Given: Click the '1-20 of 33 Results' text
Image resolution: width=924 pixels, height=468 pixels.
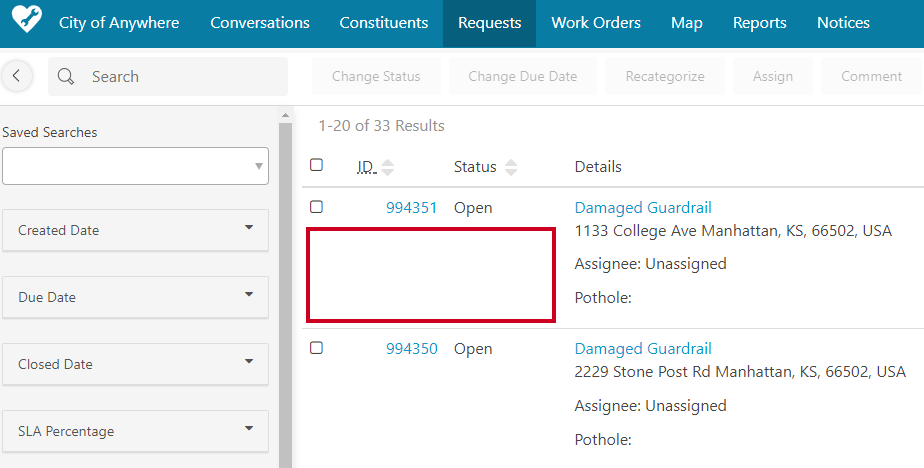Looking at the screenshot, I should click(381, 126).
